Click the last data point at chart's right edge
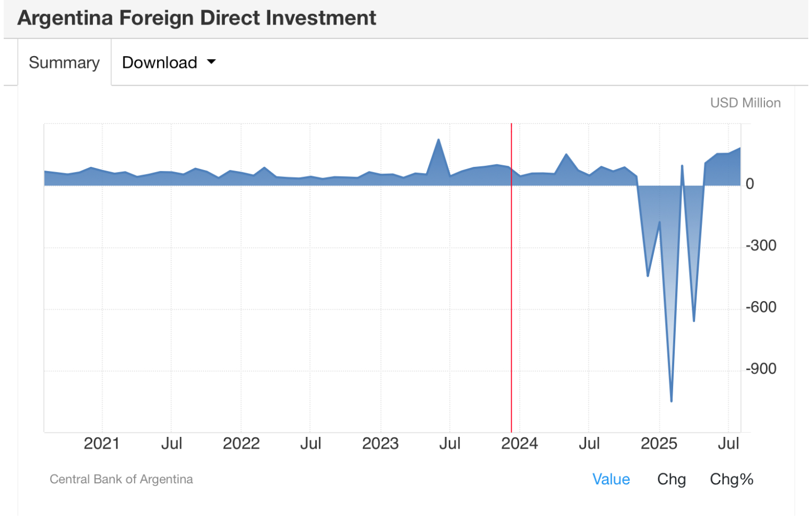The width and height of the screenshot is (812, 516). coord(740,148)
